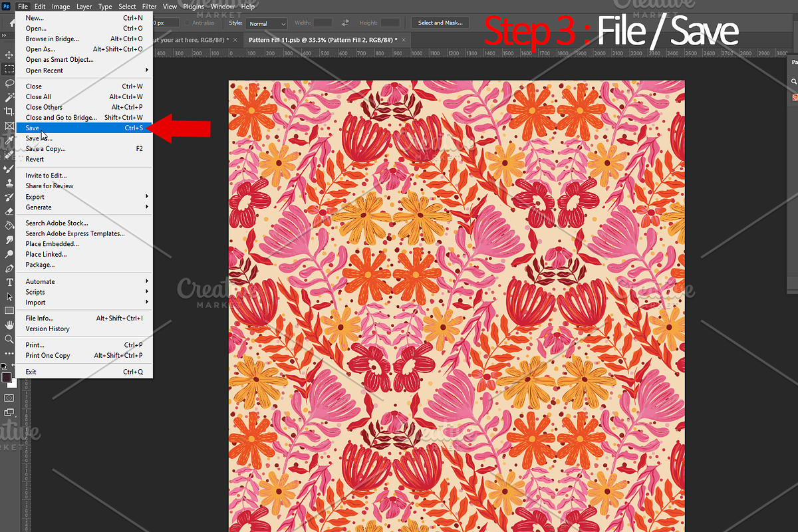Image resolution: width=798 pixels, height=532 pixels.
Task: Select the Move tool
Action: coord(9,55)
